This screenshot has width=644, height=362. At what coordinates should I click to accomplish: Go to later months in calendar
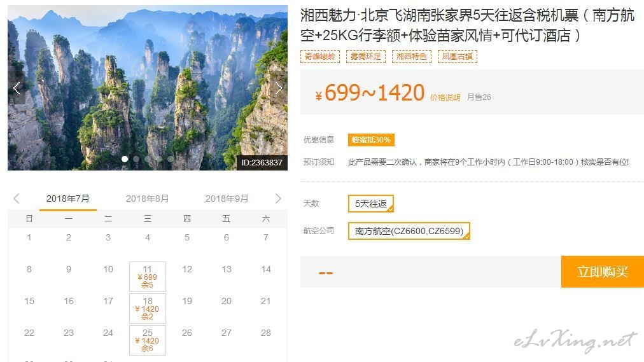point(278,198)
